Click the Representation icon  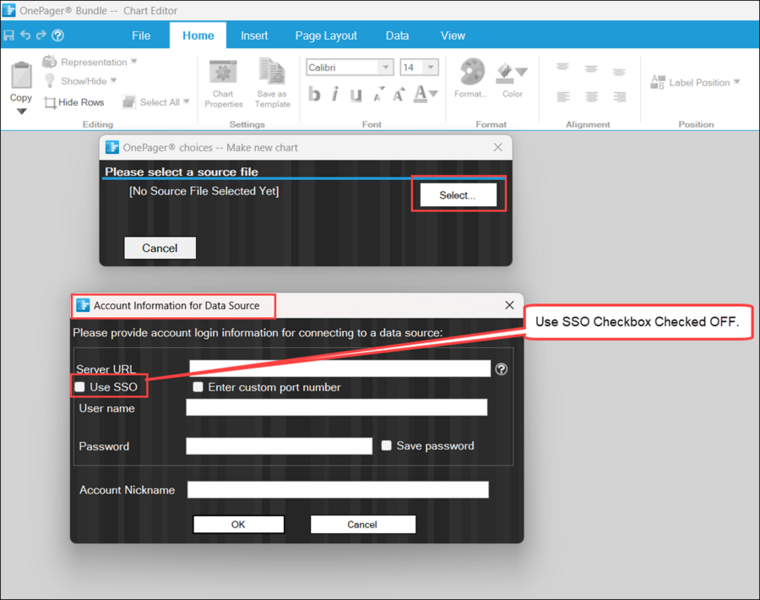point(49,62)
